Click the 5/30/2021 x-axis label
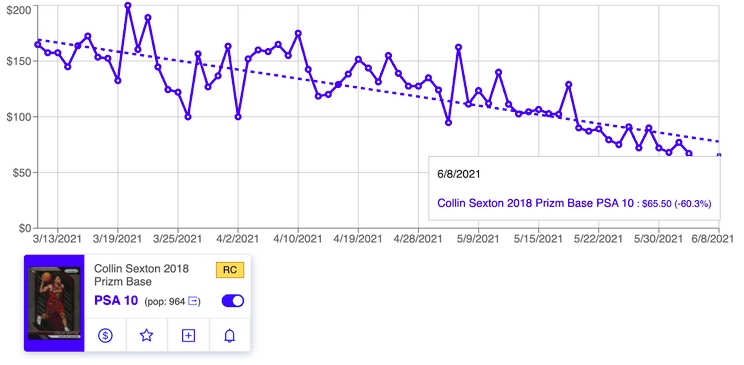This screenshot has width=744, height=365. [x=659, y=238]
